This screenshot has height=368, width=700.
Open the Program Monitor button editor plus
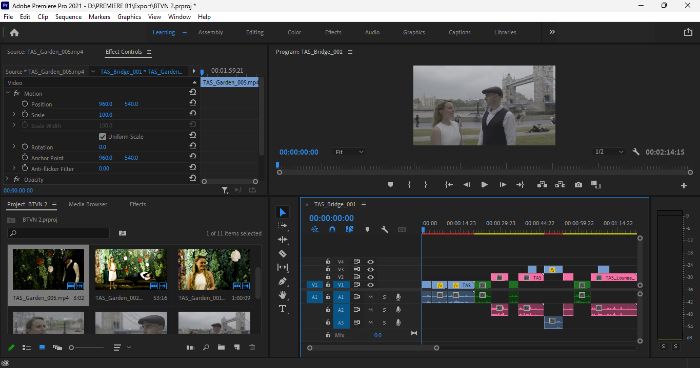point(683,185)
